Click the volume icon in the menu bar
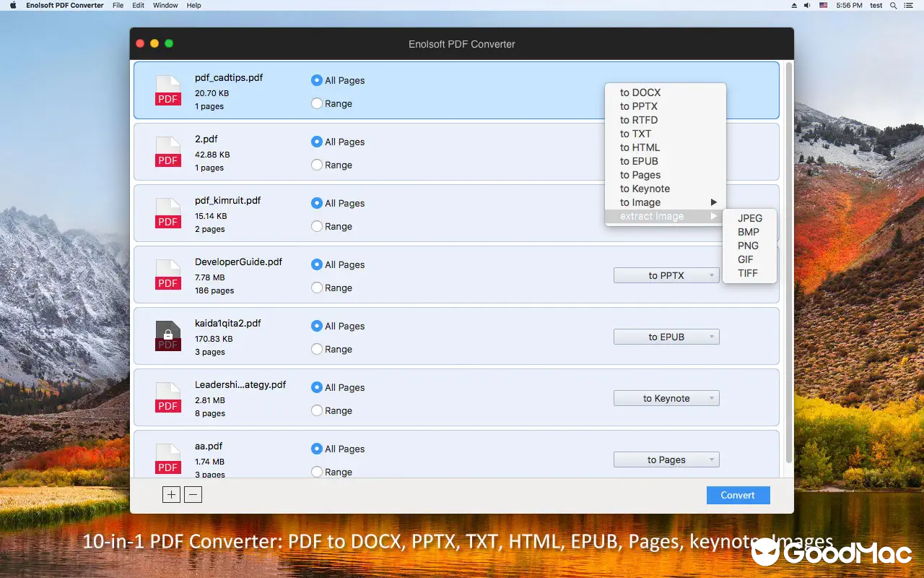 coord(806,5)
